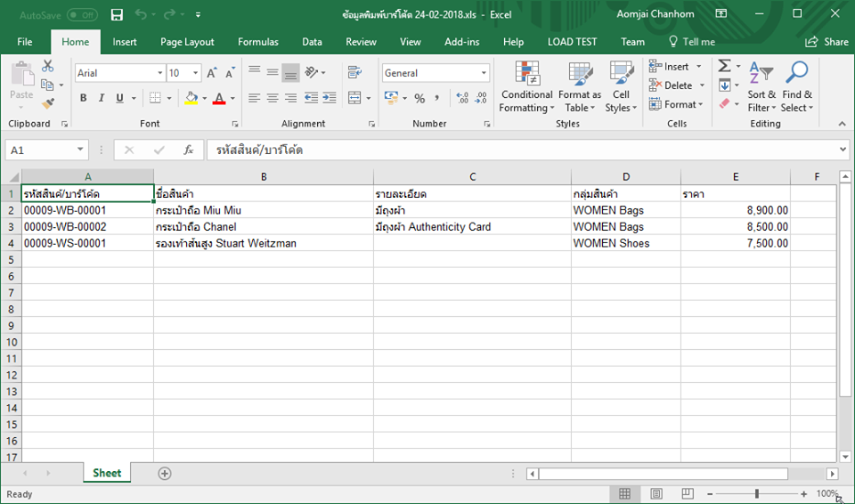Click the Insert Function fx button
Viewport: 855px width, 504px height.
189,150
